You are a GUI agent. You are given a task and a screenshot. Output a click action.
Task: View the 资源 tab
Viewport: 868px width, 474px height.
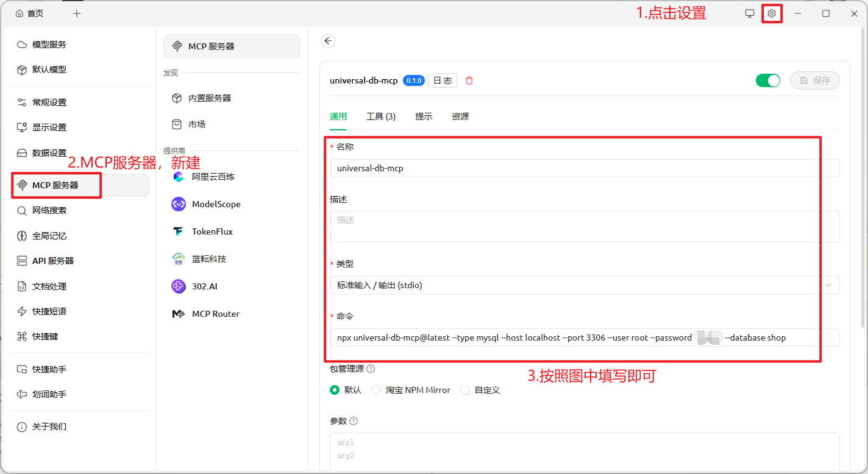coord(460,116)
